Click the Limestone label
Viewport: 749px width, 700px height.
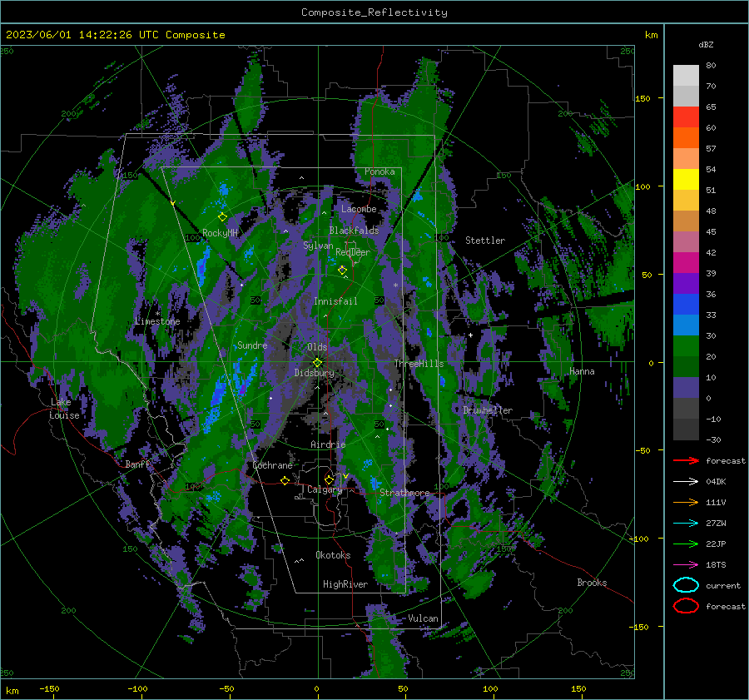pyautogui.click(x=157, y=321)
